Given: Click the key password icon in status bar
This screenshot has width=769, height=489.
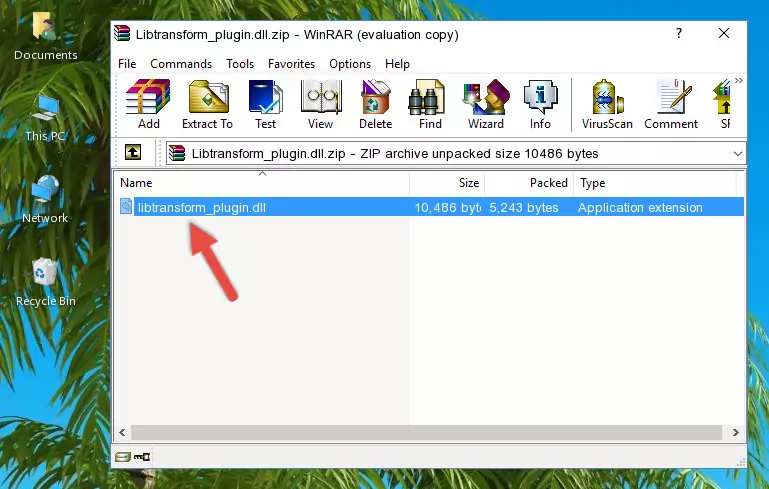Looking at the screenshot, I should (x=142, y=457).
